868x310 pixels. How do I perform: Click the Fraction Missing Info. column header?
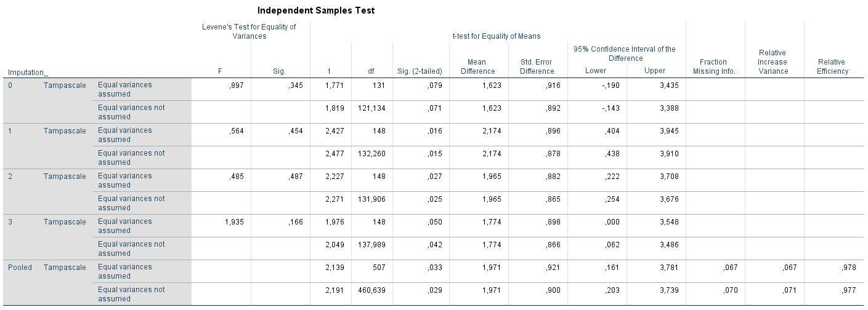(x=713, y=66)
